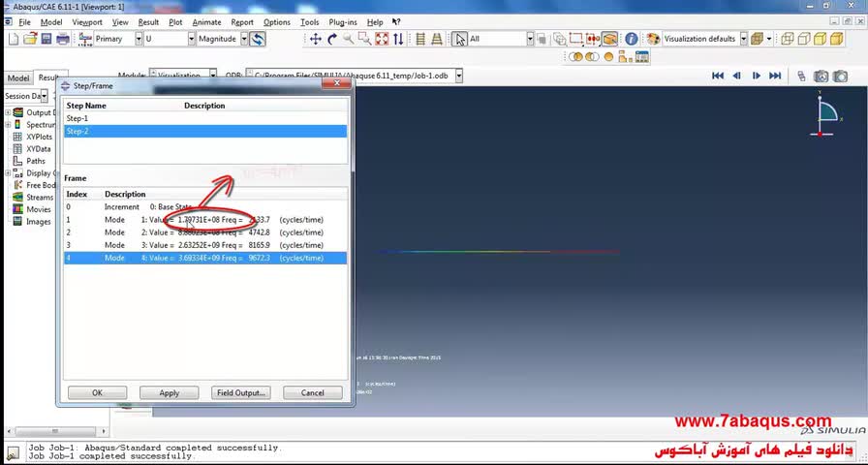
Task: Enable wireframe render style
Action: click(x=788, y=39)
